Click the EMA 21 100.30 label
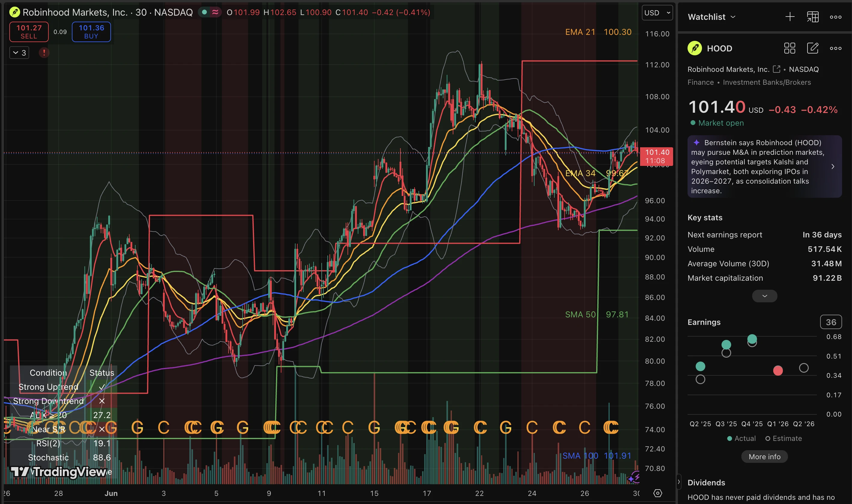This screenshot has width=852, height=504. [x=598, y=32]
